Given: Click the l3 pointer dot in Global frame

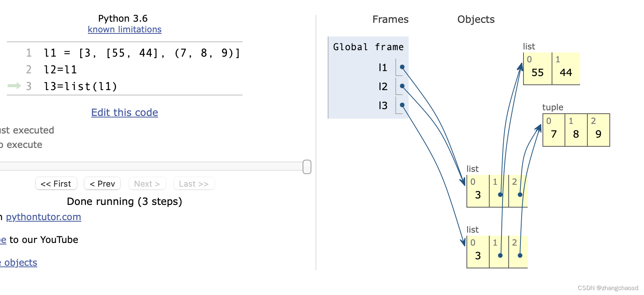Looking at the screenshot, I should click(402, 105).
